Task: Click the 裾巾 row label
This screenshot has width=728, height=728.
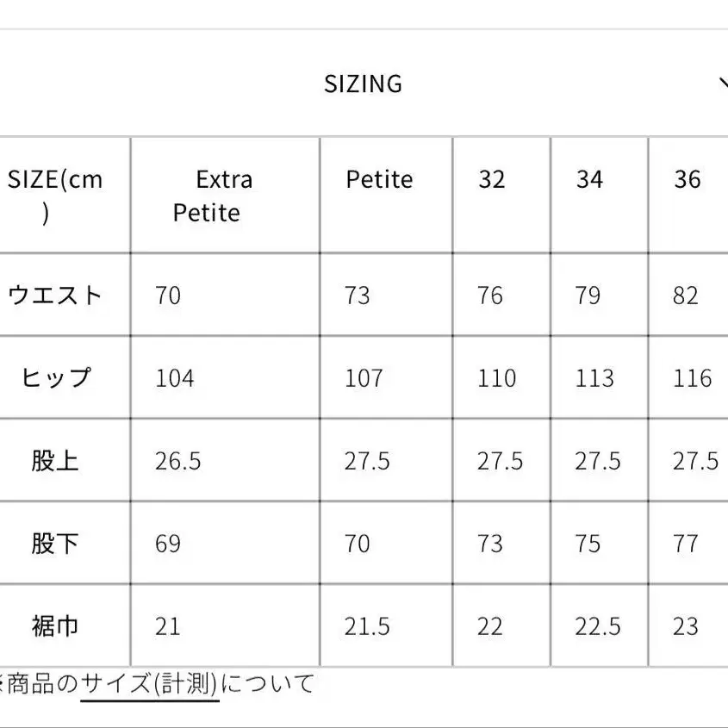Action: pyautogui.click(x=55, y=626)
